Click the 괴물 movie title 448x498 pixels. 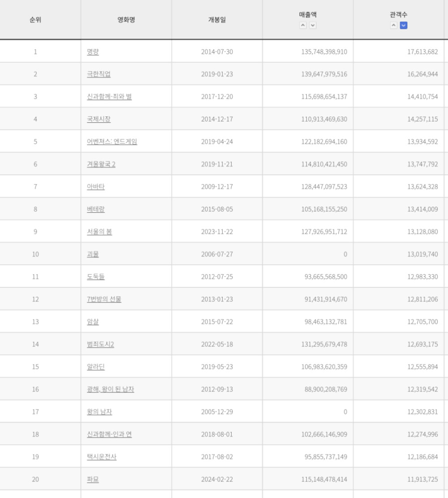point(93,254)
